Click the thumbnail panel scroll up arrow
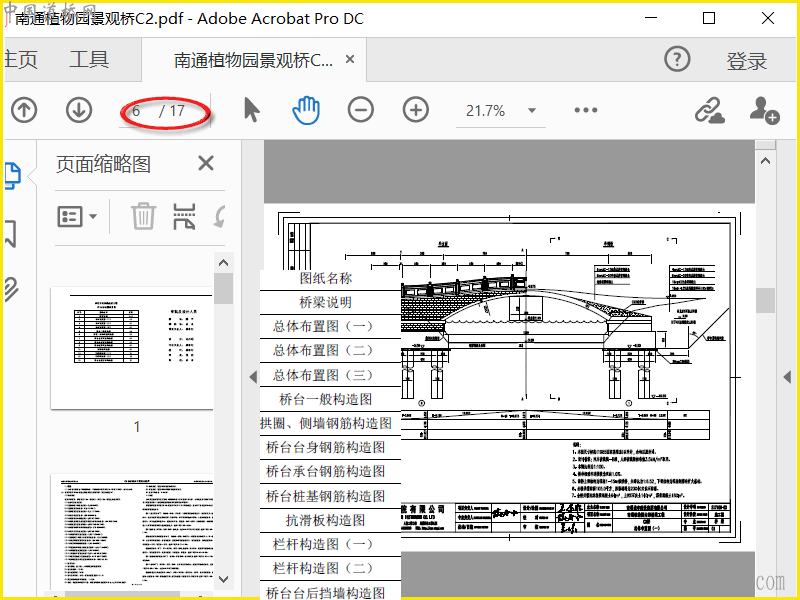 coord(223,263)
